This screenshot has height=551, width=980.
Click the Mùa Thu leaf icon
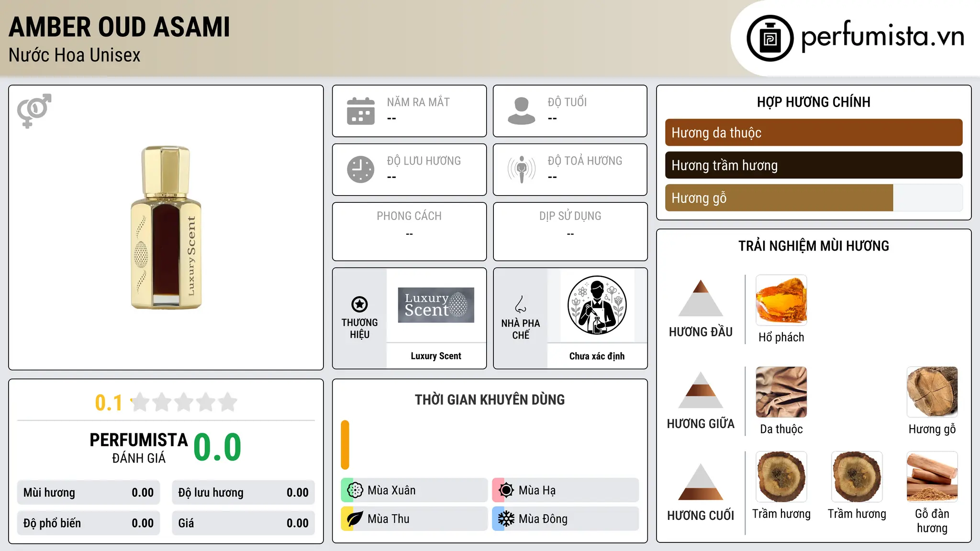click(x=355, y=519)
